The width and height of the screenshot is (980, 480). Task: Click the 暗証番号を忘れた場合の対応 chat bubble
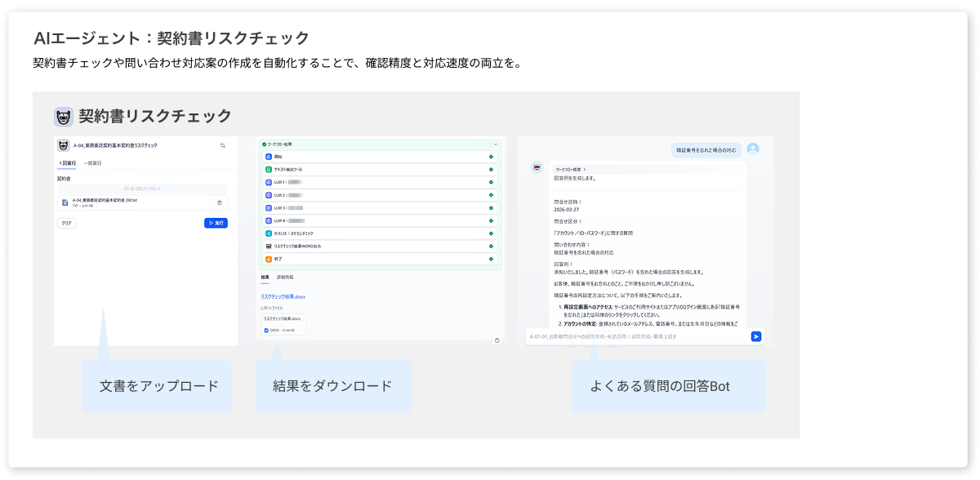click(706, 150)
